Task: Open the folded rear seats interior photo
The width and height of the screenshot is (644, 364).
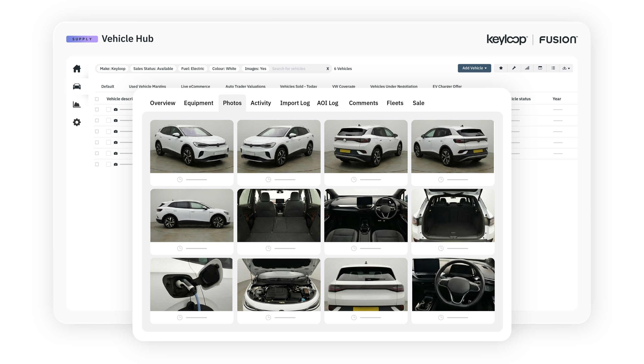Action: coord(279,215)
